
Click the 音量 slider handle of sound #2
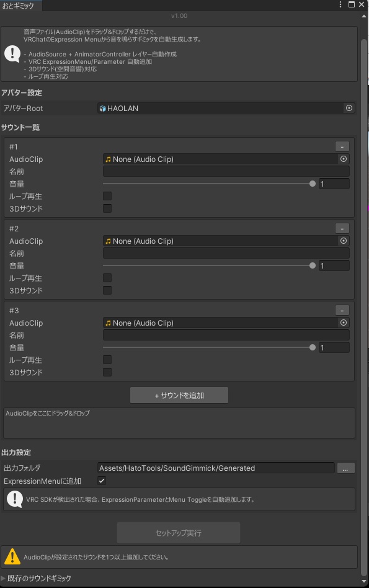tap(313, 265)
